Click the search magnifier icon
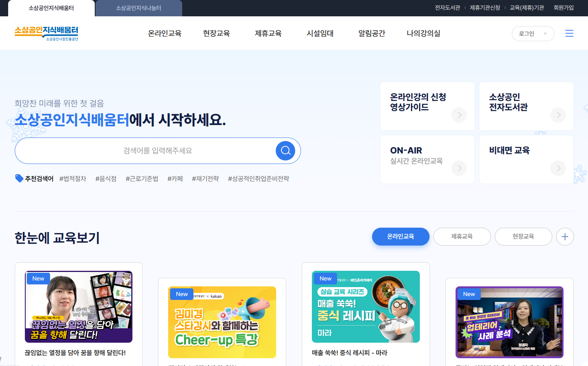 click(285, 151)
